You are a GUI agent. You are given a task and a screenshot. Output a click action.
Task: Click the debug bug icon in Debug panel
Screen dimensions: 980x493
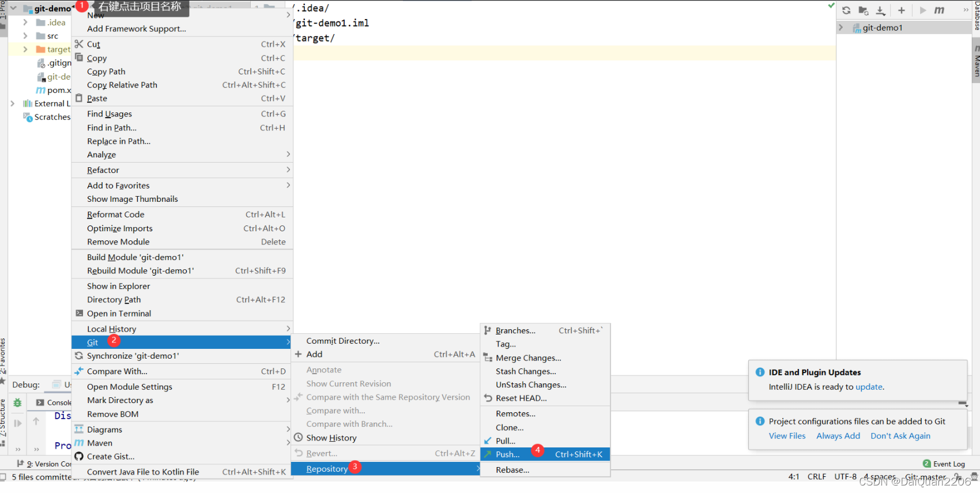pos(18,402)
